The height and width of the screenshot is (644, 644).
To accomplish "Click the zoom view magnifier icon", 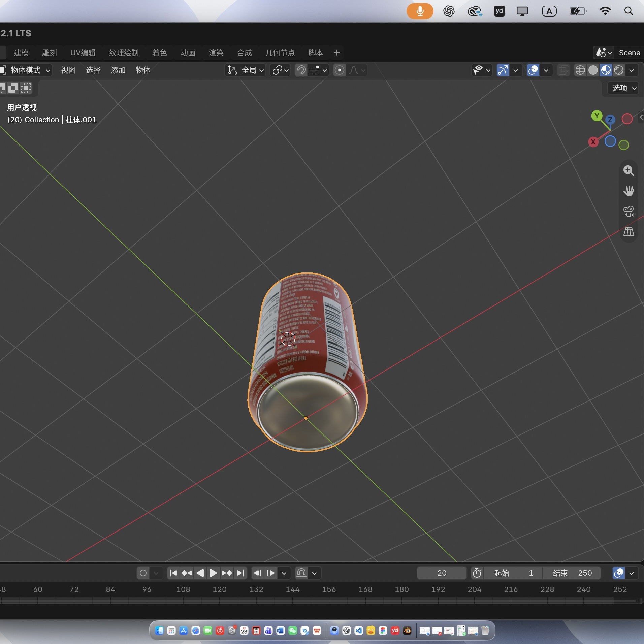I will coord(629,171).
